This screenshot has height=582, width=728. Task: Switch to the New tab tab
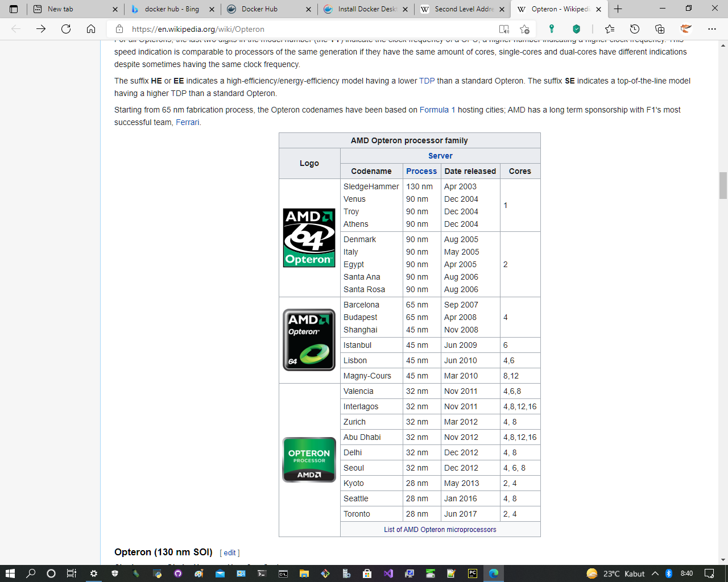(75, 9)
